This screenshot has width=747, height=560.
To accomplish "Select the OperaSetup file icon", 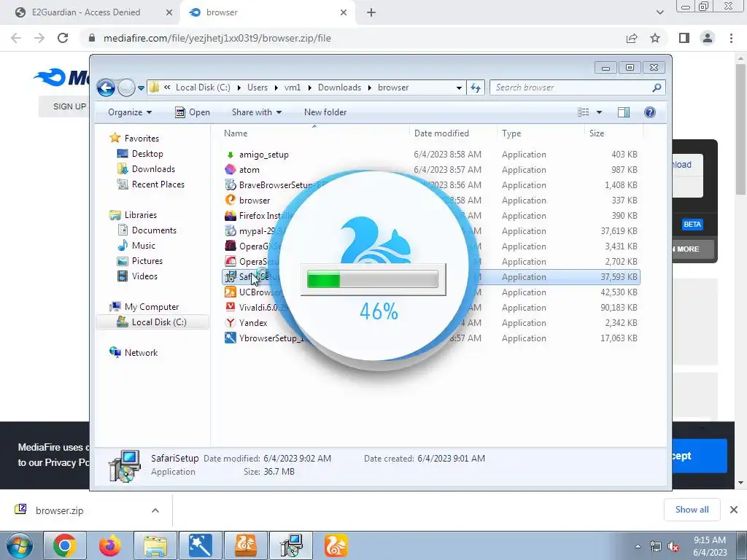I will click(x=231, y=262).
